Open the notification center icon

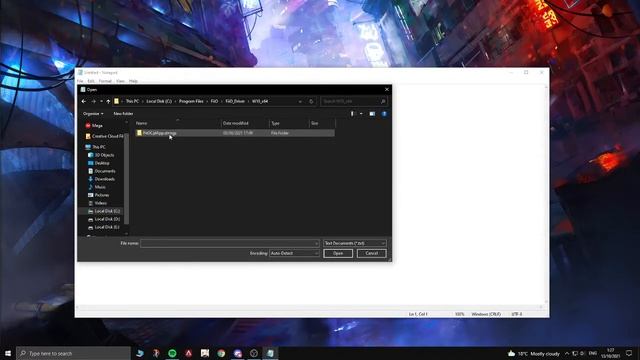point(629,353)
